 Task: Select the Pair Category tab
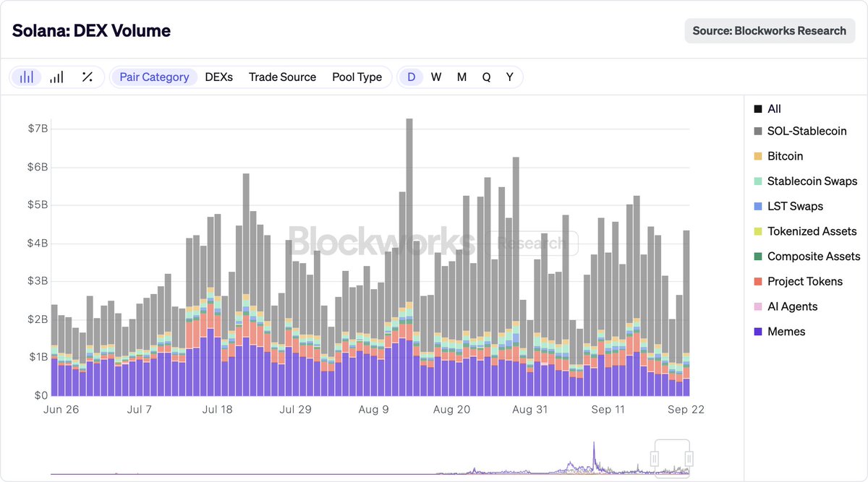coord(154,77)
